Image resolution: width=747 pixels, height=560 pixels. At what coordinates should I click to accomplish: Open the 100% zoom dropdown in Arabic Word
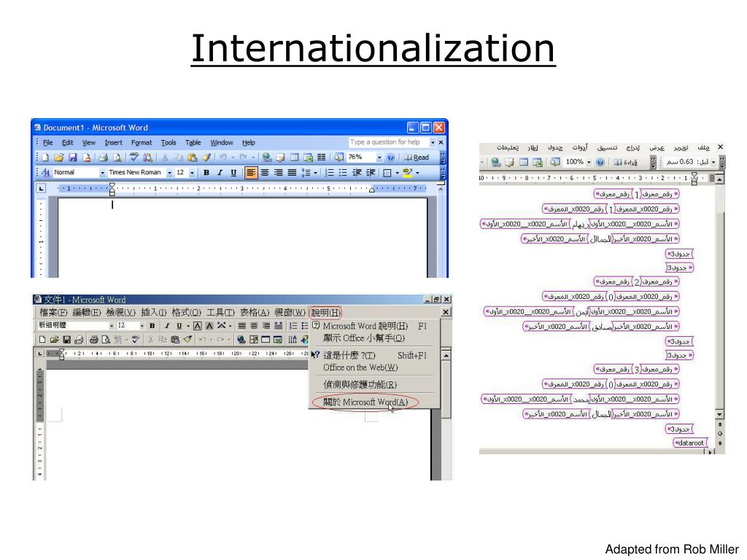point(589,163)
